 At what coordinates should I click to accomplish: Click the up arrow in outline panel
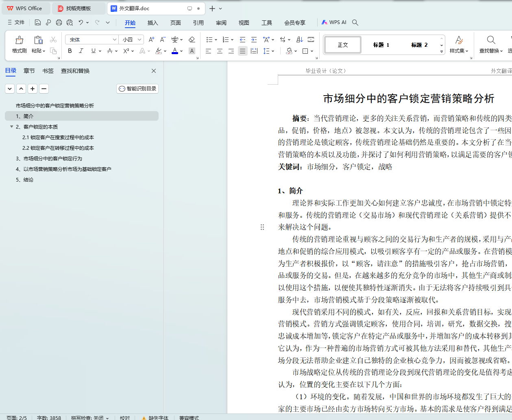(21, 89)
